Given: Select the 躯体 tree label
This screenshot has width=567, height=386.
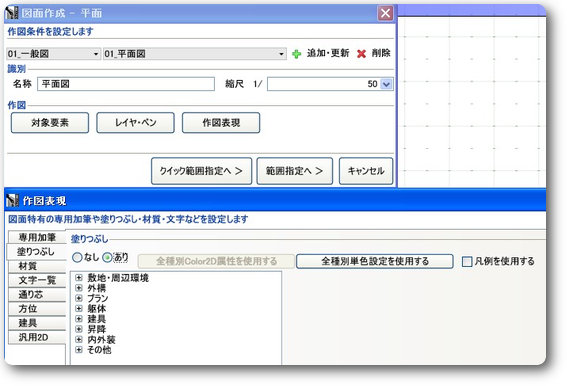Looking at the screenshot, I should point(97,309).
